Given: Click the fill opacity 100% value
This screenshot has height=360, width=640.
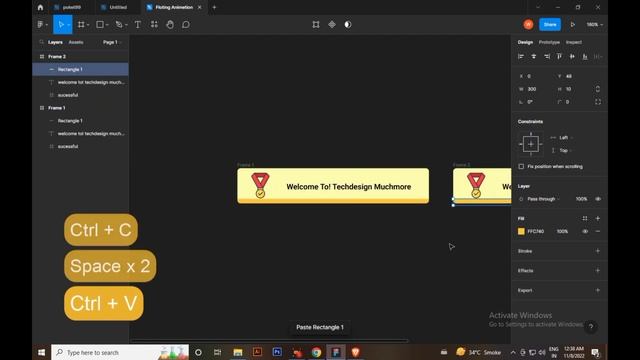Looking at the screenshot, I should pyautogui.click(x=562, y=231).
